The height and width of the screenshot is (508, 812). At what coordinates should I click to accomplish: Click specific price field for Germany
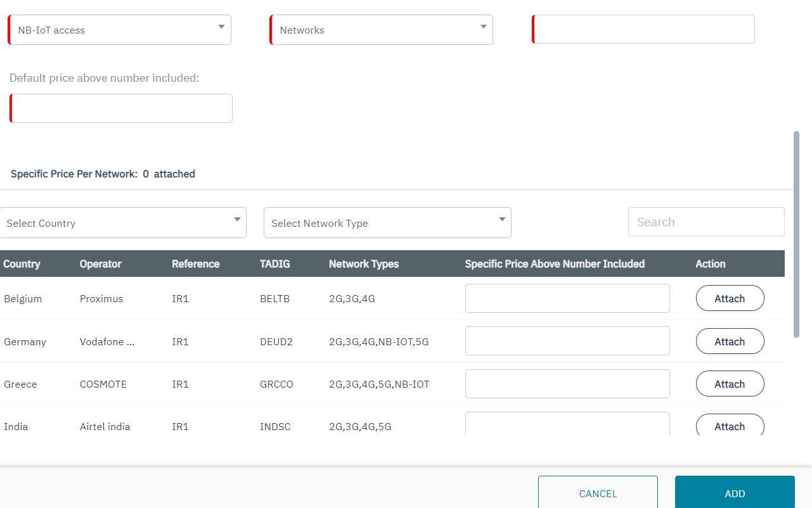567,341
